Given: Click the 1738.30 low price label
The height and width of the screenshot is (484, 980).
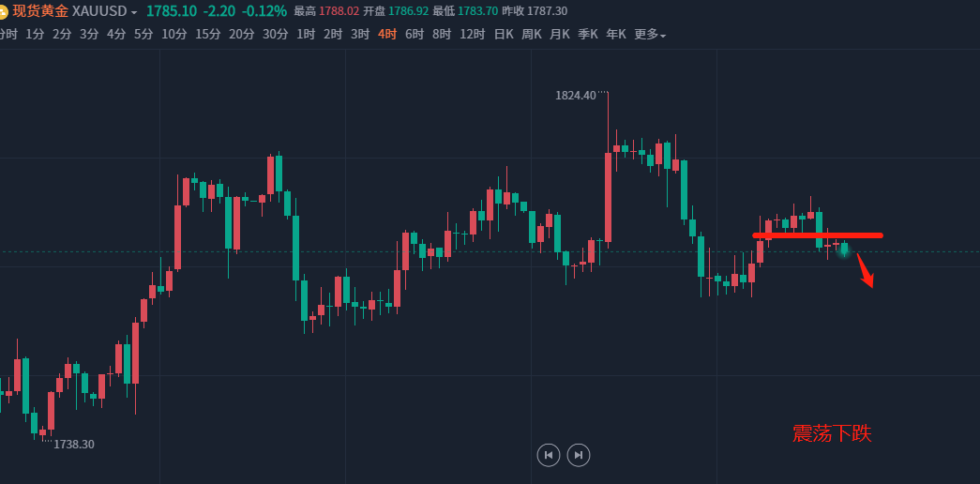Looking at the screenshot, I should pos(74,445).
